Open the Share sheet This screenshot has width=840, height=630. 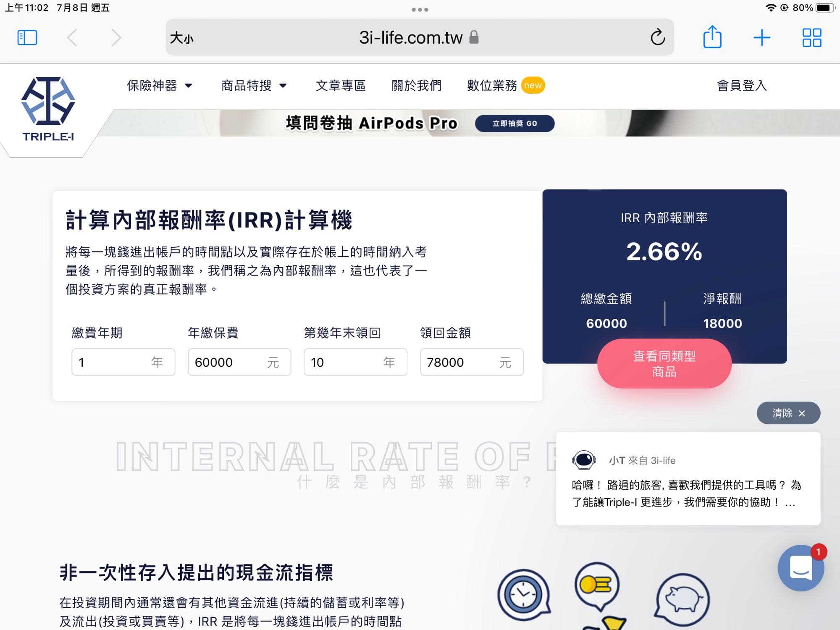click(x=712, y=37)
